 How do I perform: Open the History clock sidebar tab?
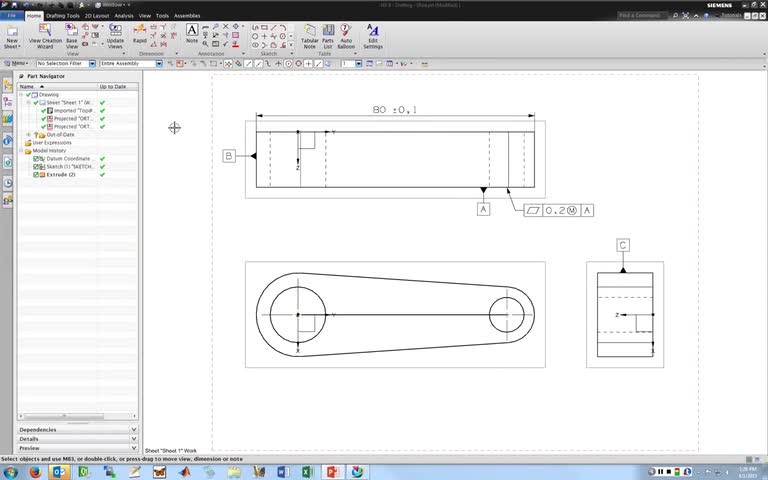tap(8, 183)
